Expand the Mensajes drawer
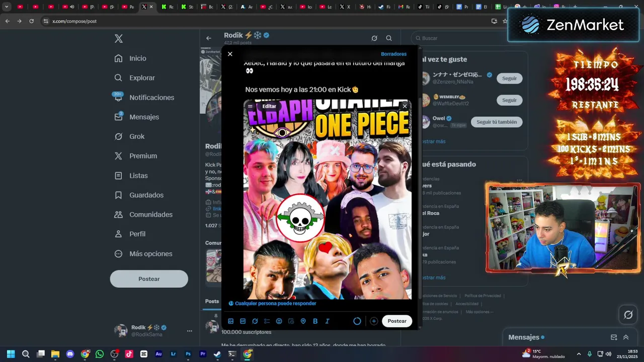644x362 pixels. point(626,337)
